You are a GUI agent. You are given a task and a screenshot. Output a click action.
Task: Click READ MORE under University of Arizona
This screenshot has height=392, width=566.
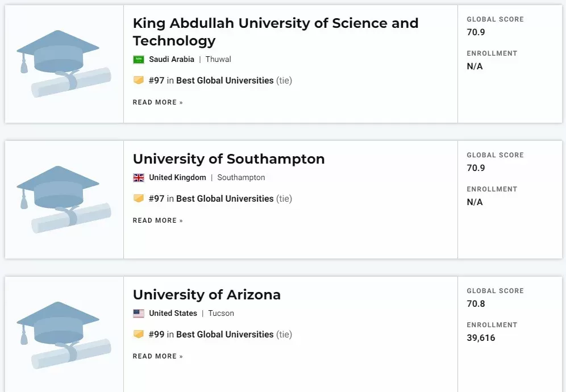pyautogui.click(x=158, y=356)
